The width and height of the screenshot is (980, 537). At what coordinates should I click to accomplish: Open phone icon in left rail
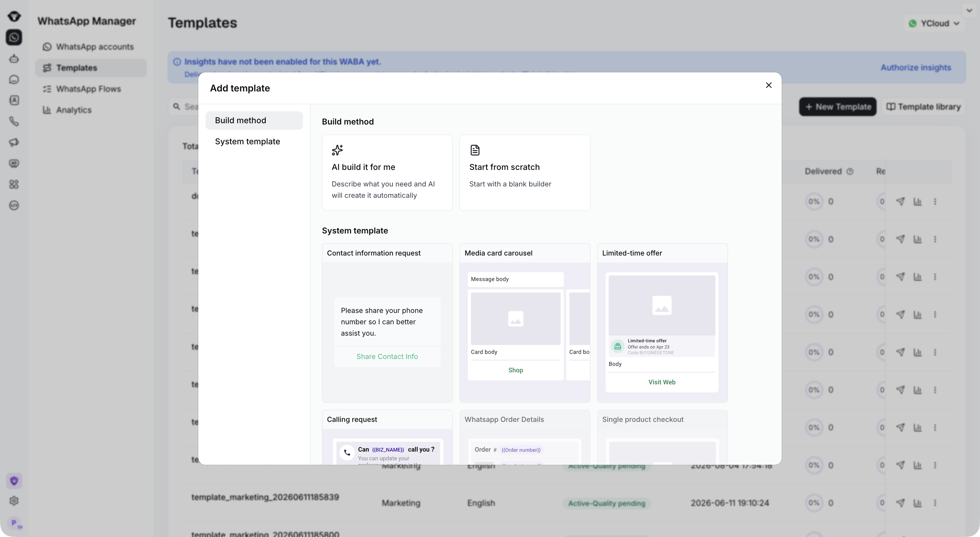14,121
